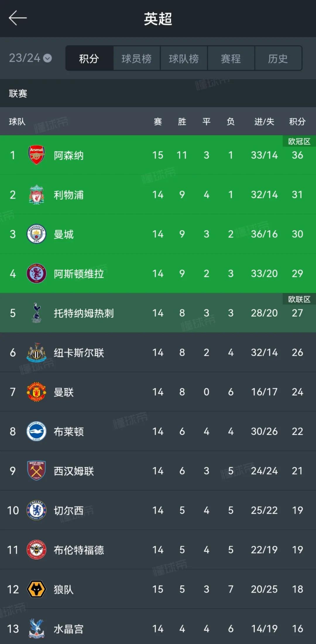This screenshot has height=644, width=316.
Task: Open the 赛程 schedule tab
Action: (231, 58)
